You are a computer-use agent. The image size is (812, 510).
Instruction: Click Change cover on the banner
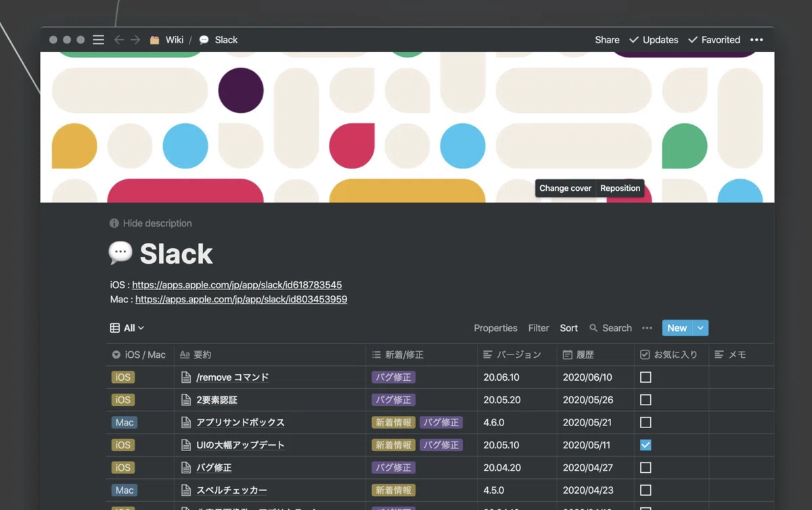point(565,188)
